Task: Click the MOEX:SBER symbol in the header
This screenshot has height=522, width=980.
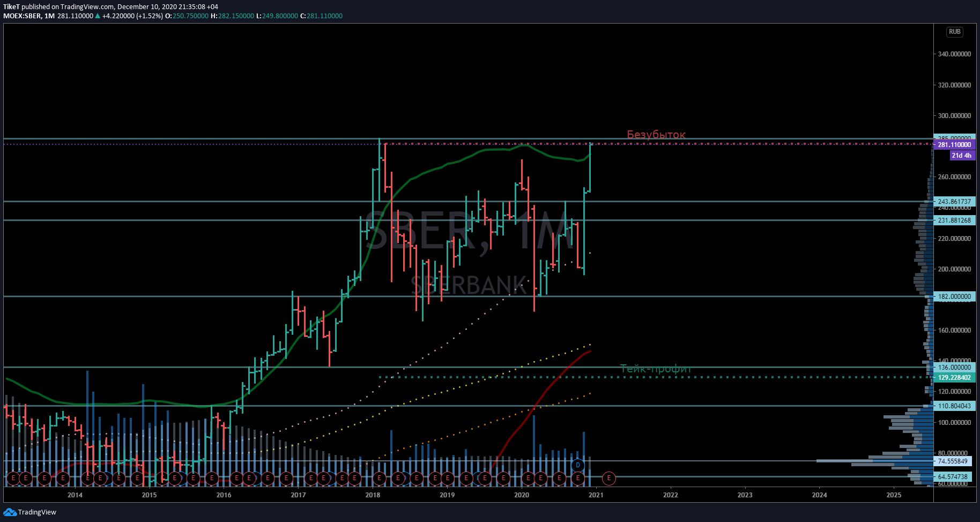Action: pos(22,16)
